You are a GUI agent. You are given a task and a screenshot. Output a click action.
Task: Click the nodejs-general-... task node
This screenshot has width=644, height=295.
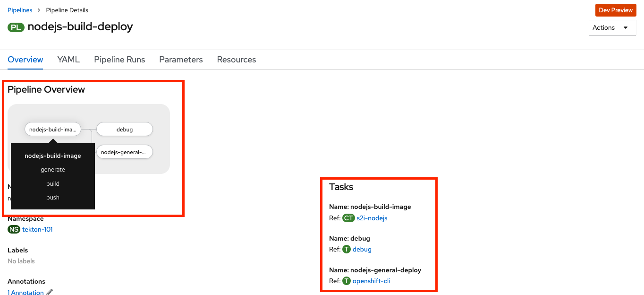pos(125,152)
